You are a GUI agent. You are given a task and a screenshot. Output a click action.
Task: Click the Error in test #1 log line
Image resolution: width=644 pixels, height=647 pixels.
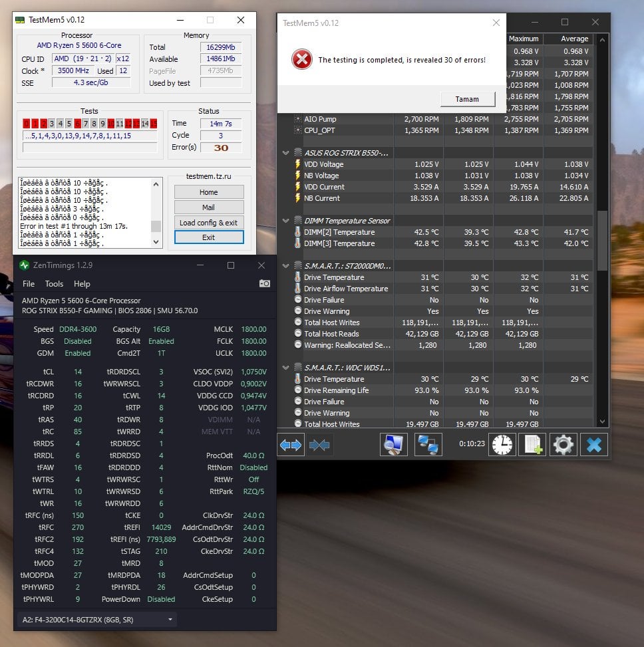(x=74, y=226)
